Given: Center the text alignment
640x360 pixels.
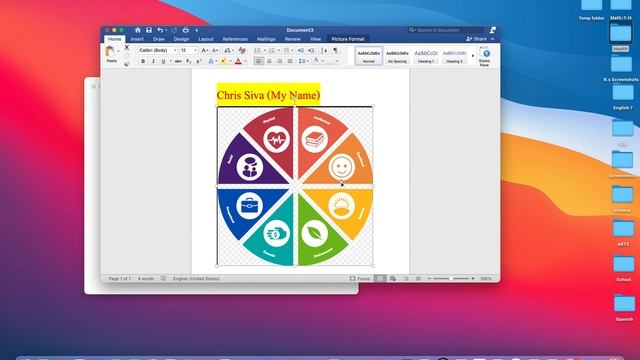Looking at the screenshot, I should click(269, 61).
